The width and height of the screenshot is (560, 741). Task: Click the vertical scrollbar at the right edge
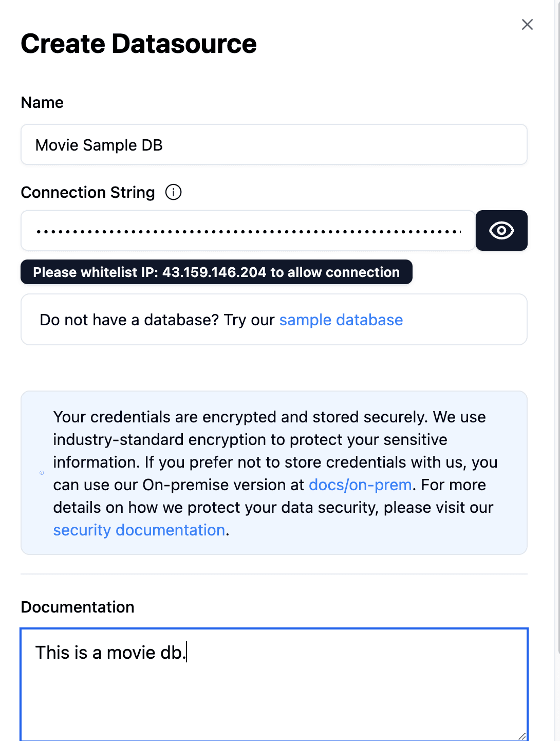[x=557, y=360]
